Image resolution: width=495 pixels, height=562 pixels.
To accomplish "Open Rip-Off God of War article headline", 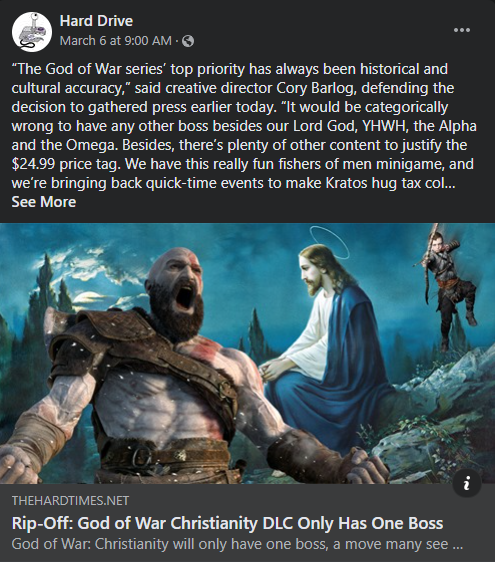I will [x=227, y=523].
